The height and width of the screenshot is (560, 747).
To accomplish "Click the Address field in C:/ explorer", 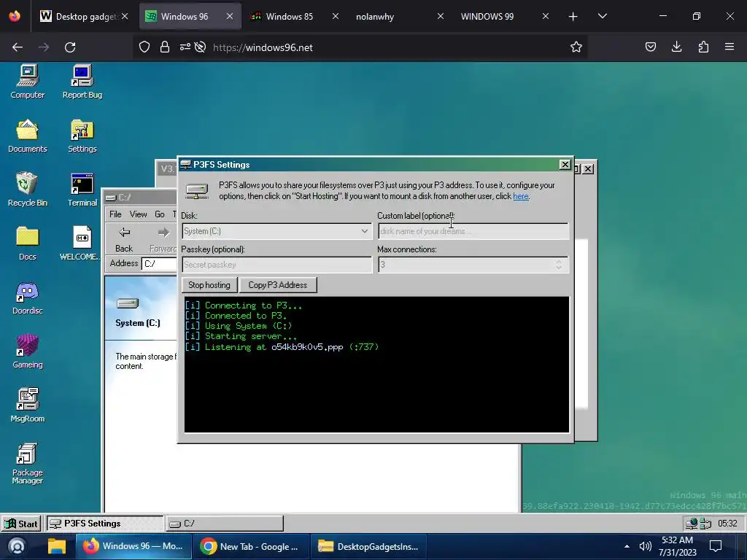I will point(159,264).
